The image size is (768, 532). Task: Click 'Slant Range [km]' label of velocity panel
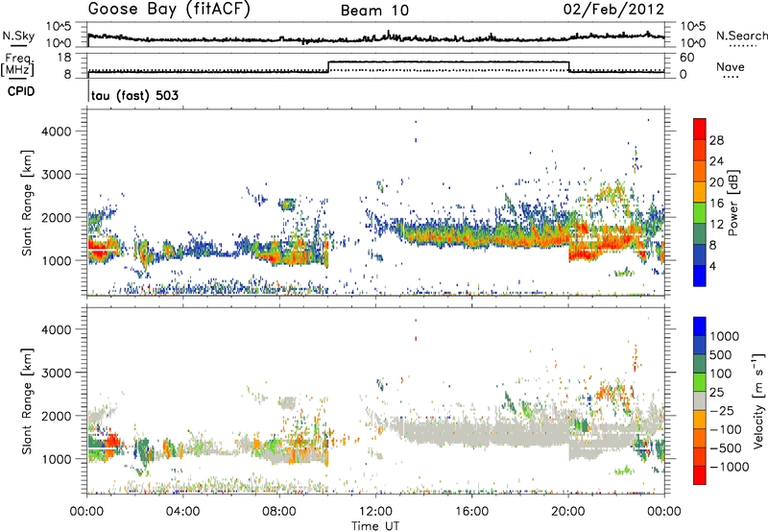point(27,401)
